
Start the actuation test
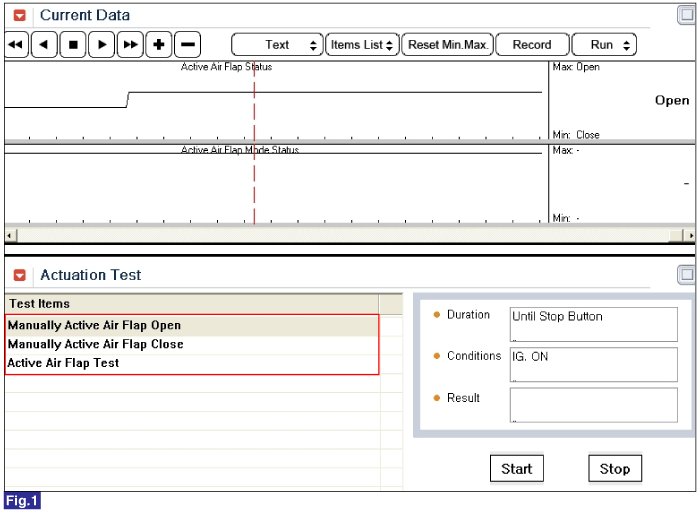517,469
